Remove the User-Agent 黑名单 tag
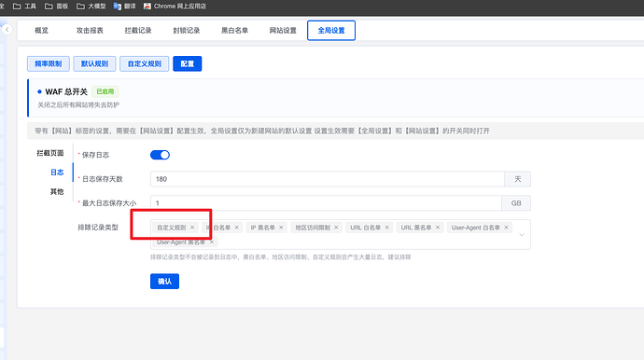This screenshot has height=360, width=644. 212,242
